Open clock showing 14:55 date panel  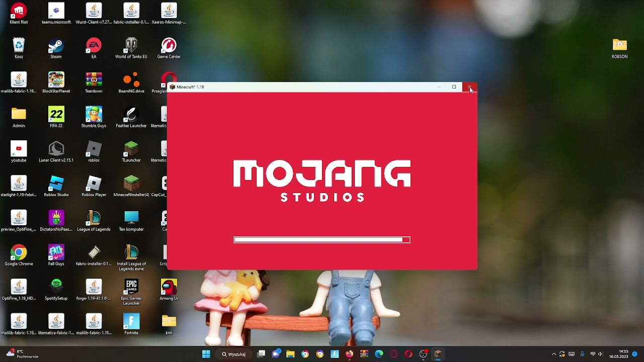click(619, 354)
